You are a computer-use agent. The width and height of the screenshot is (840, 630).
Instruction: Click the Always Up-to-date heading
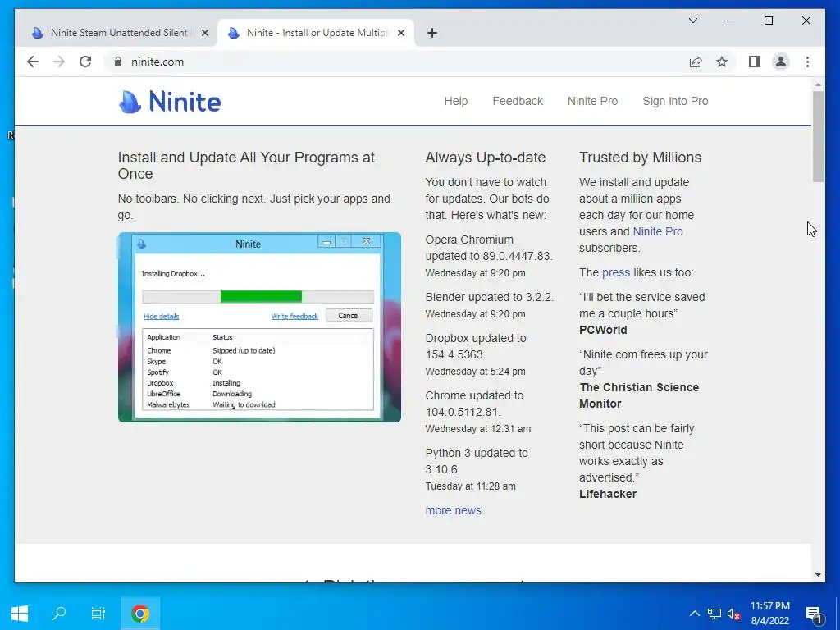(x=486, y=157)
